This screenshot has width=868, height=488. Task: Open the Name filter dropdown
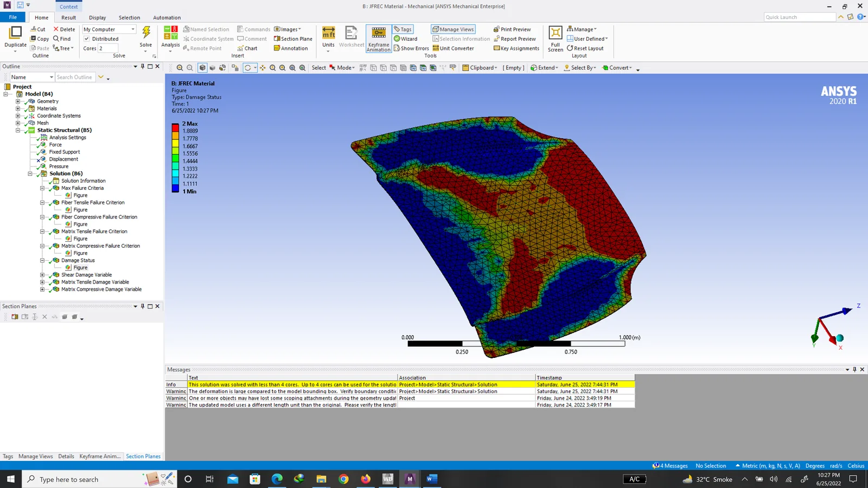point(32,77)
